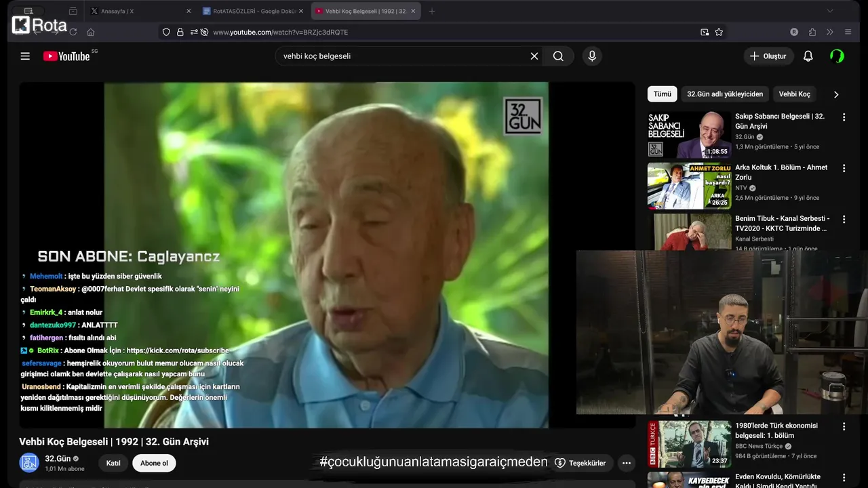Go to the YouTube home logo
This screenshot has width=868, height=488.
click(x=66, y=56)
